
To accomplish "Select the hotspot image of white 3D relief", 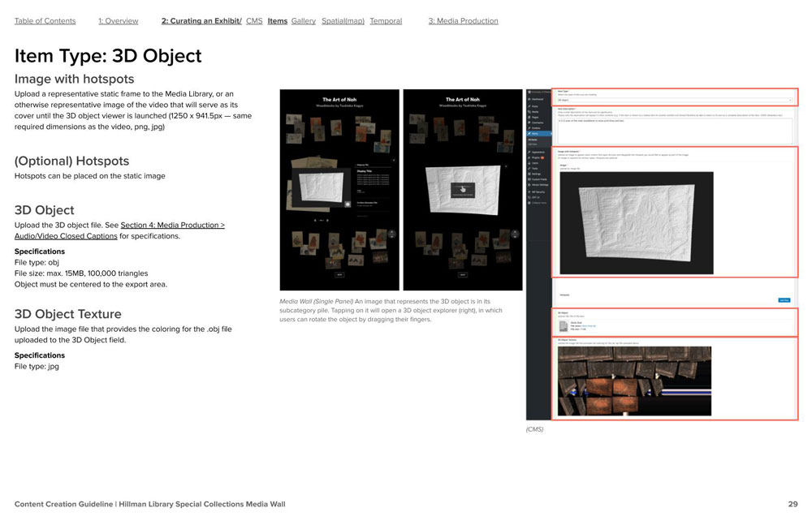I will click(637, 222).
